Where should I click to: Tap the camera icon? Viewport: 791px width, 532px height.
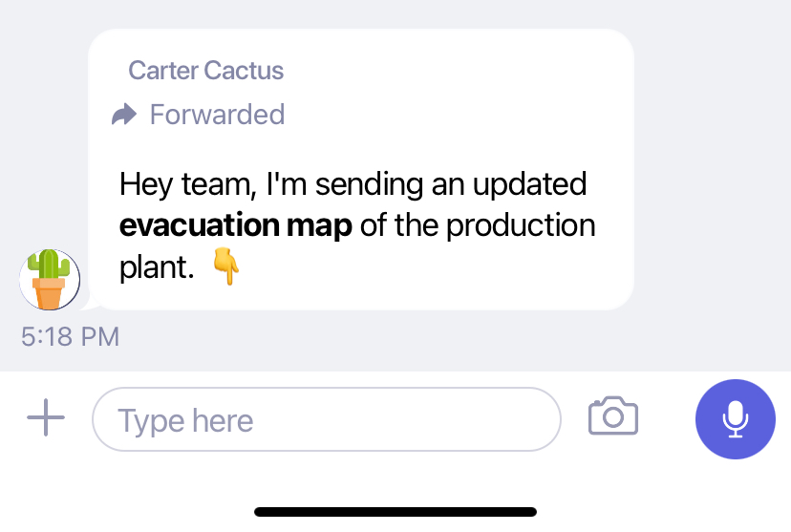613,416
